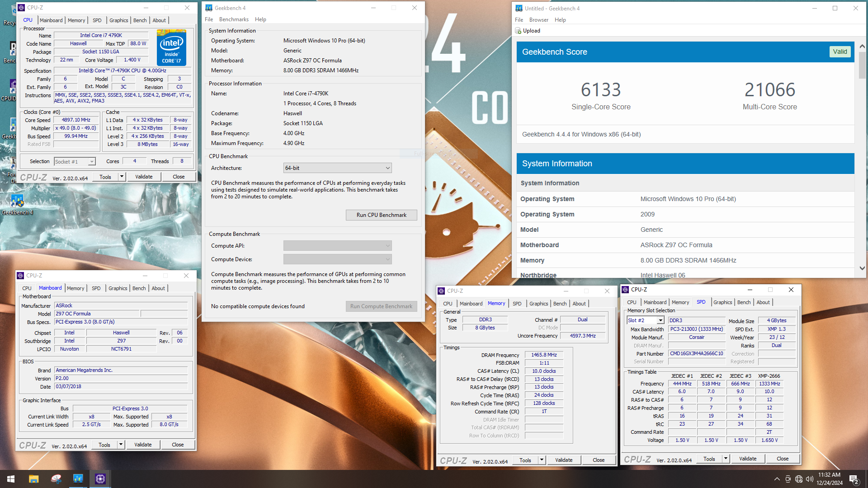Switch to About tab in CPU-Z Memory window
This screenshot has height=488, width=868.
click(579, 304)
